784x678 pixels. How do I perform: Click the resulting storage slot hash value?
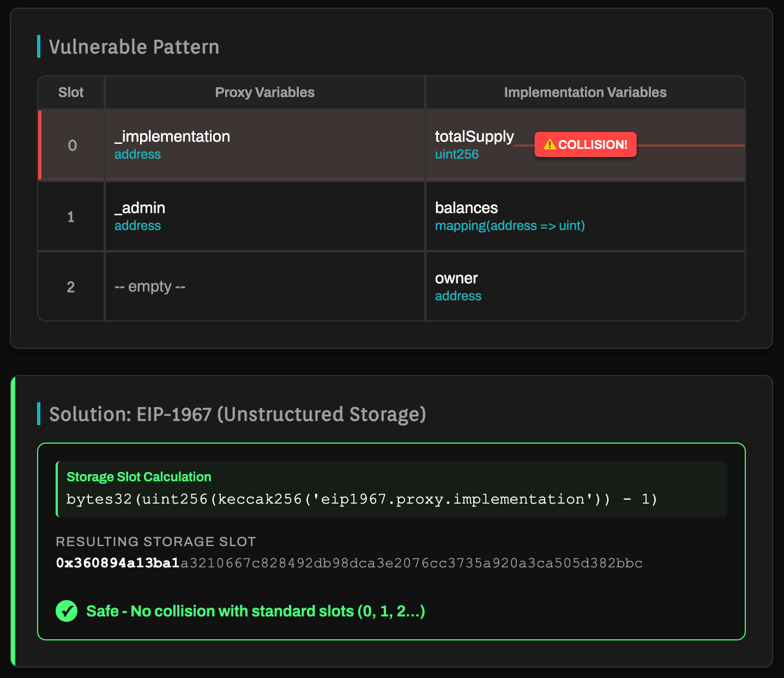point(349,564)
